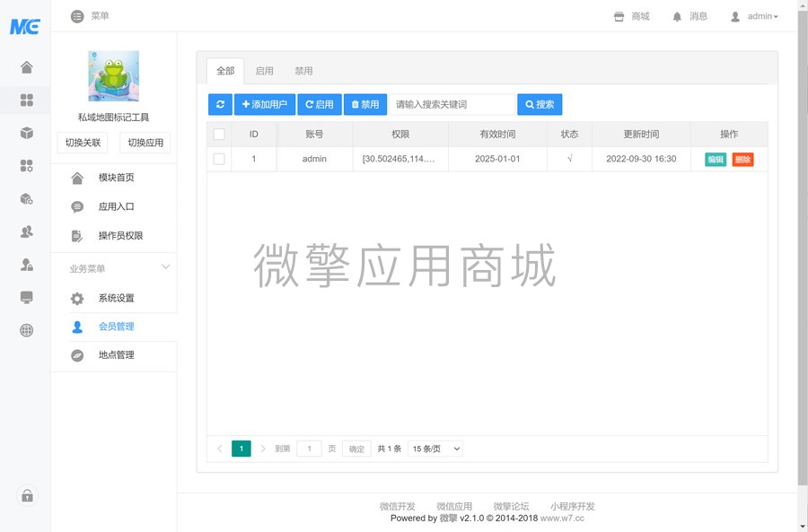The image size is (808, 532).
Task: Open the 15条/页 page size dropdown
Action: (434, 449)
